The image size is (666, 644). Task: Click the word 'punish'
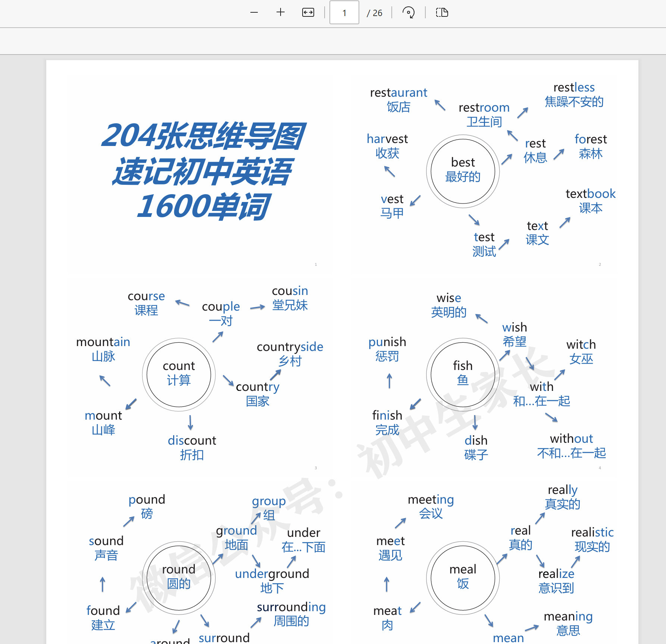pyautogui.click(x=387, y=342)
